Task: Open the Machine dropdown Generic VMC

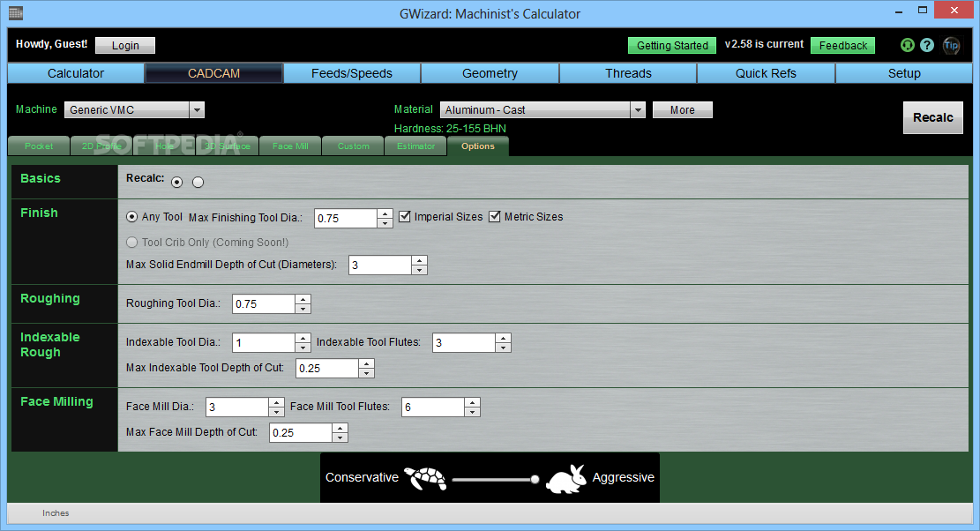Action: [134, 110]
